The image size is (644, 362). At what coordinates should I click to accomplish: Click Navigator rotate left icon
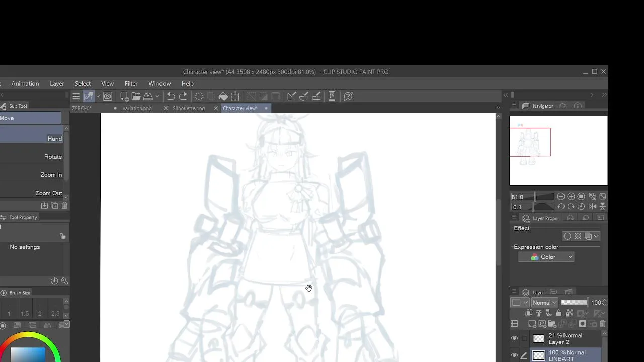561,207
